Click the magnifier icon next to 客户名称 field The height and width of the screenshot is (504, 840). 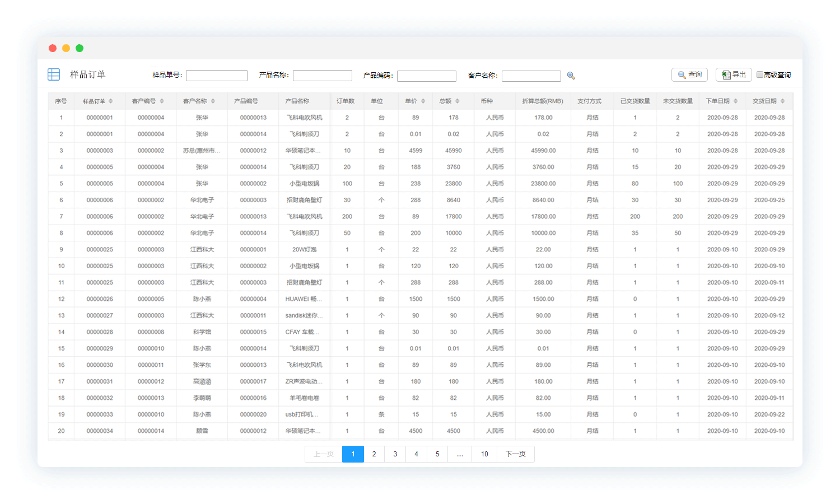[x=571, y=76]
